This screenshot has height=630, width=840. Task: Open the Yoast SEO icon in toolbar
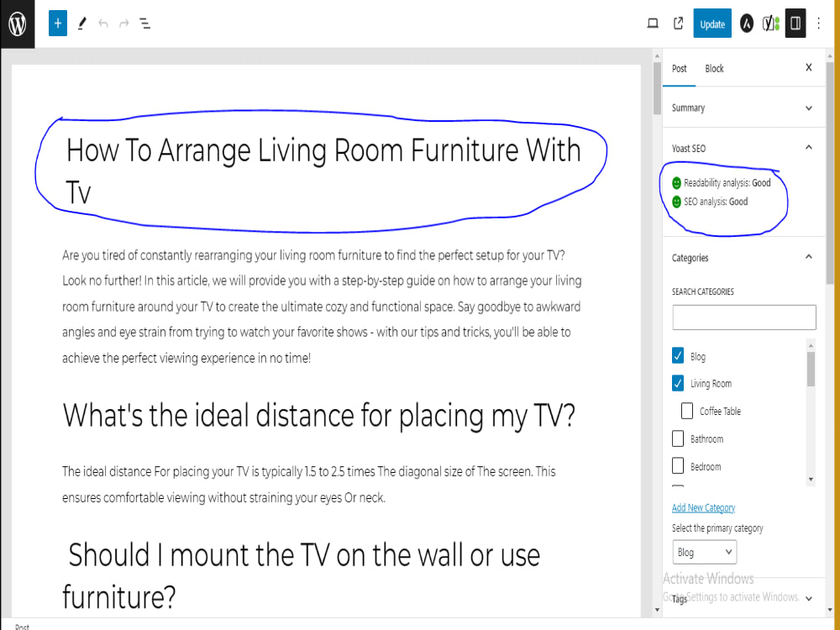[770, 24]
